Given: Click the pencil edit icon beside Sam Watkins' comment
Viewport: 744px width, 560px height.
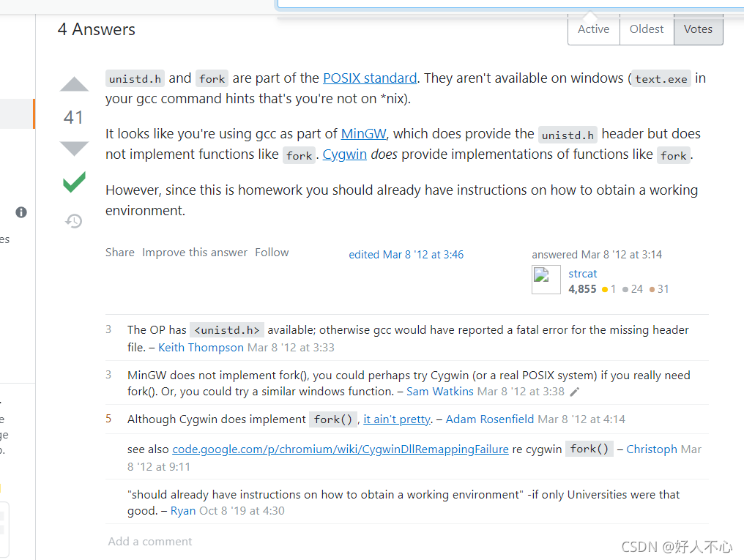Looking at the screenshot, I should pos(574,392).
